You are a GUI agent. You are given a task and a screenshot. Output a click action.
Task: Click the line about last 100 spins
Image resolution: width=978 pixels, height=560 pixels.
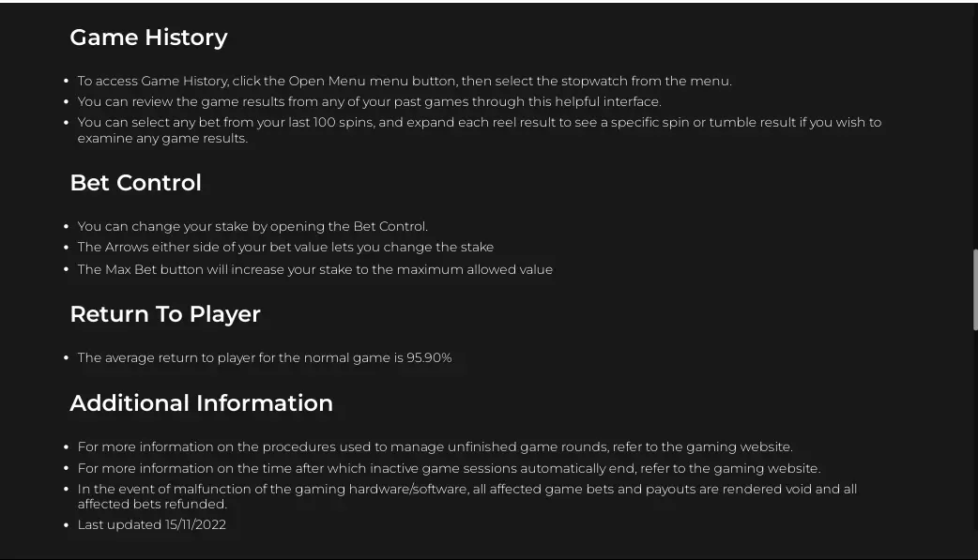pos(479,130)
